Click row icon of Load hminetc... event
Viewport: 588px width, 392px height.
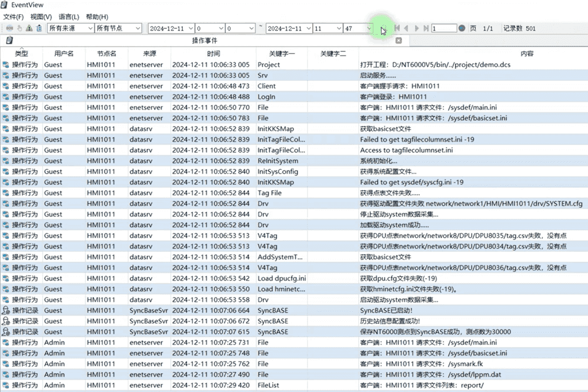(6, 289)
